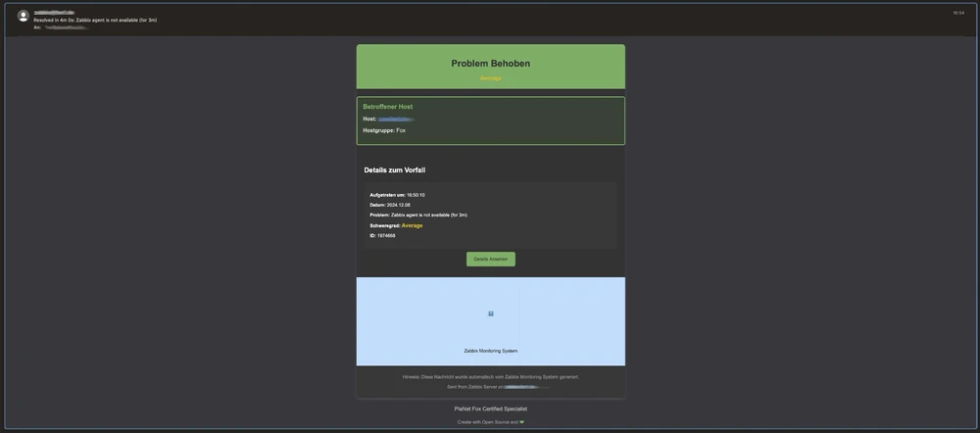The height and width of the screenshot is (433, 980).
Task: Click the 'PlaNet Fox Certified Specialist' text
Action: pyautogui.click(x=490, y=409)
